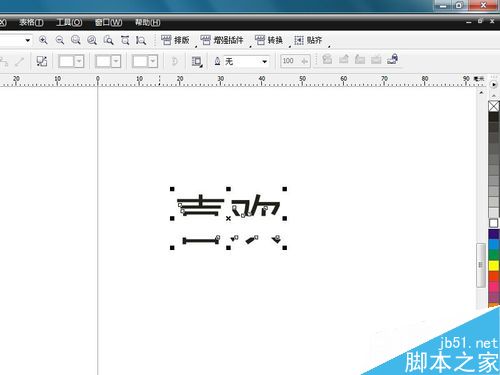Screen dimensions: 500x375
Task: Click fourth greyed icon right of 100 field
Action: 376,59
